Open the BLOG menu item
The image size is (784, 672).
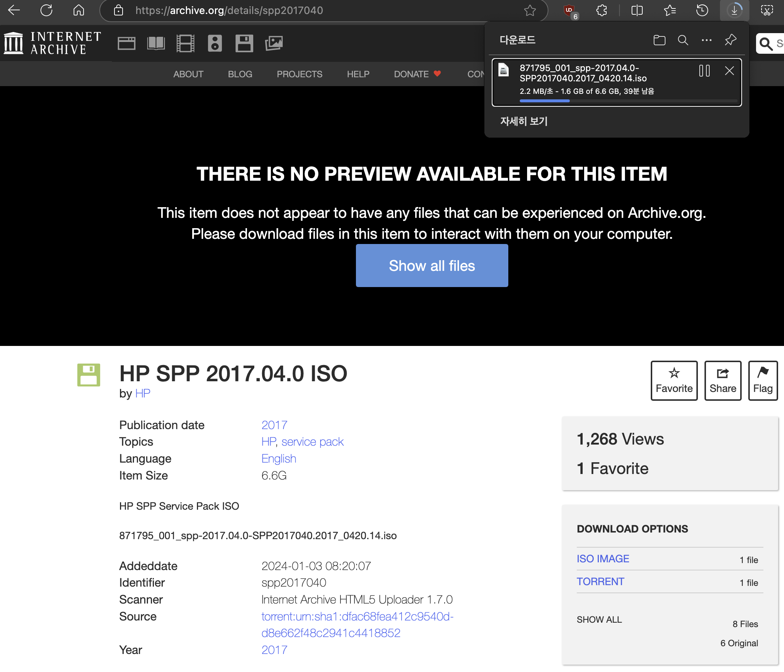(240, 74)
